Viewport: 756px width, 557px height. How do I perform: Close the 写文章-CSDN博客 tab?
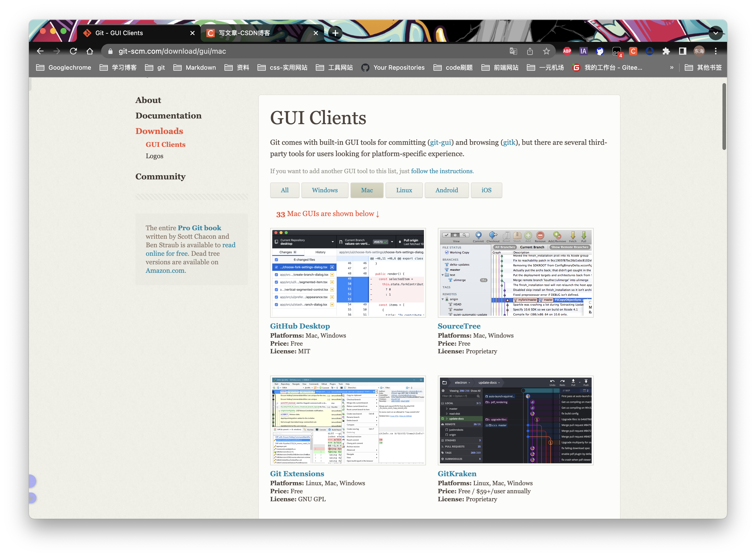316,33
